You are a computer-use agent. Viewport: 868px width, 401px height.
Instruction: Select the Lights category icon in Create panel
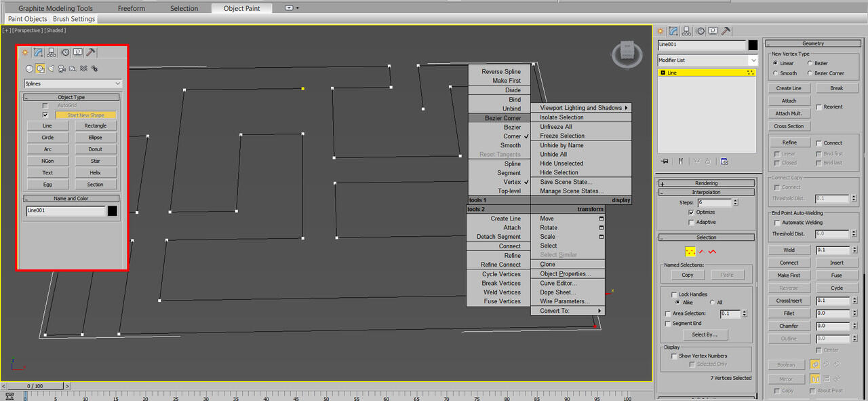[x=51, y=69]
